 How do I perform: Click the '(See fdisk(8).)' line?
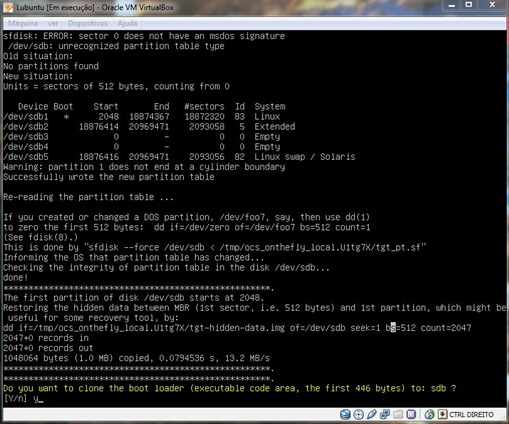41,237
